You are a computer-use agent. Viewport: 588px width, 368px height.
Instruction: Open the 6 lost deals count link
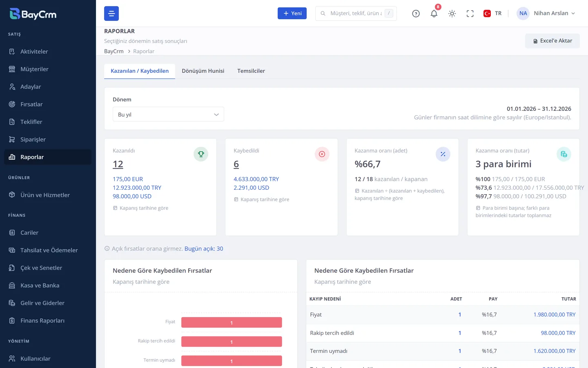[x=236, y=164]
